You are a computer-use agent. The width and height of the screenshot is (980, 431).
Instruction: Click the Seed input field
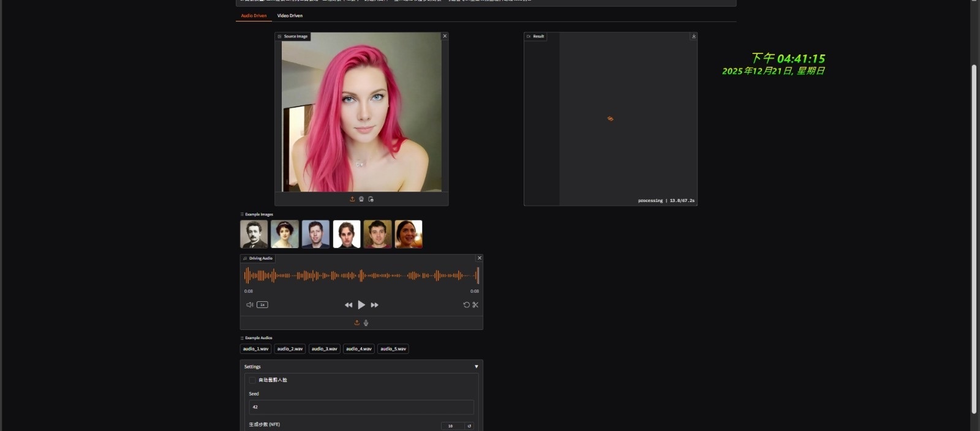click(x=361, y=407)
